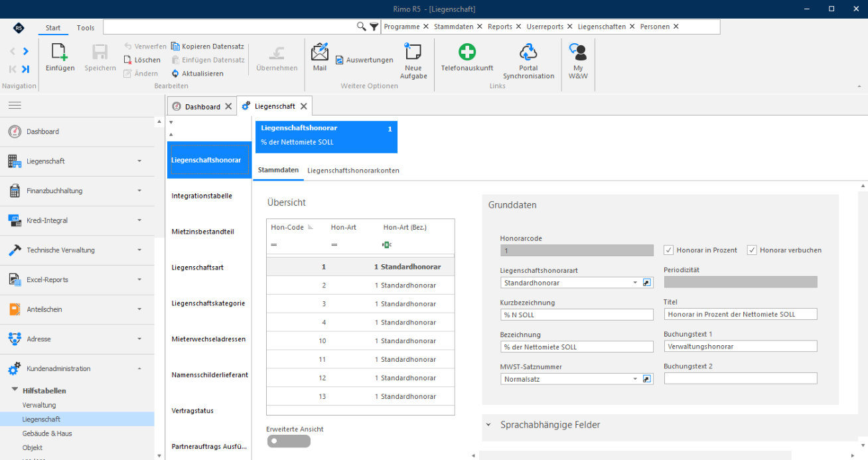Select the Stammdaten tab

(278, 171)
